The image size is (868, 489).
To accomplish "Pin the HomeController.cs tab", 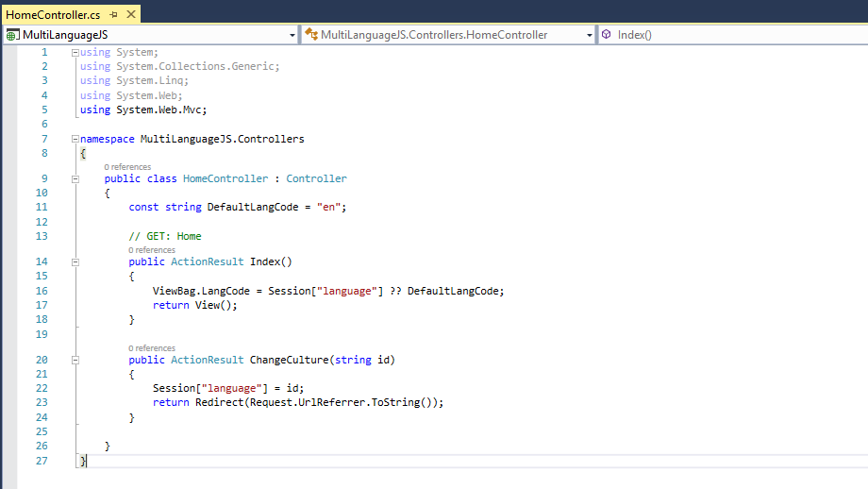I will [x=113, y=15].
